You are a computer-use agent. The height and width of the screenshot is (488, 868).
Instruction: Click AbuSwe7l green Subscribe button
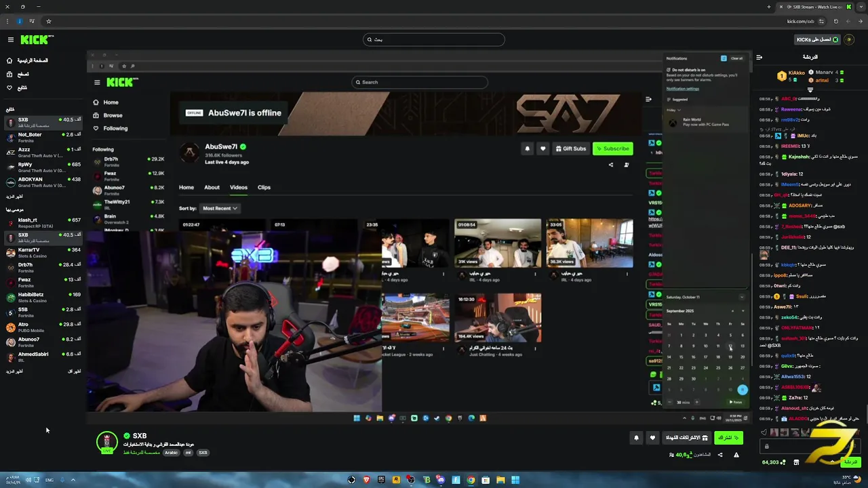coord(612,148)
